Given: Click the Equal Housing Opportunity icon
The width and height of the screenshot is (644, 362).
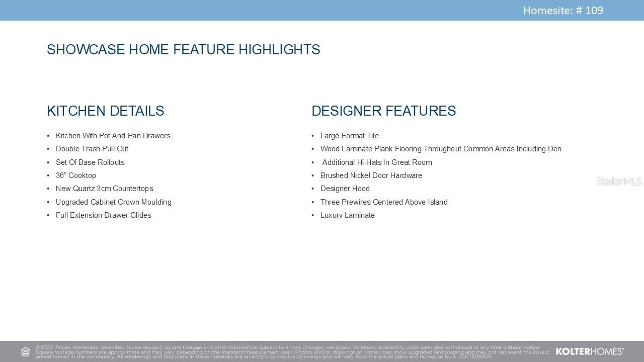Looking at the screenshot, I should pyautogui.click(x=25, y=352).
